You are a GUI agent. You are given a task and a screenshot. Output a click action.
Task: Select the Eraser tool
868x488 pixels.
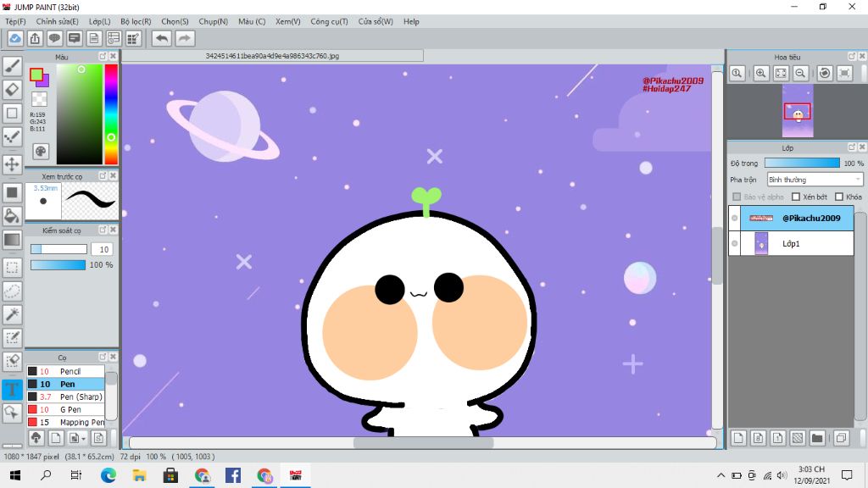tap(12, 90)
